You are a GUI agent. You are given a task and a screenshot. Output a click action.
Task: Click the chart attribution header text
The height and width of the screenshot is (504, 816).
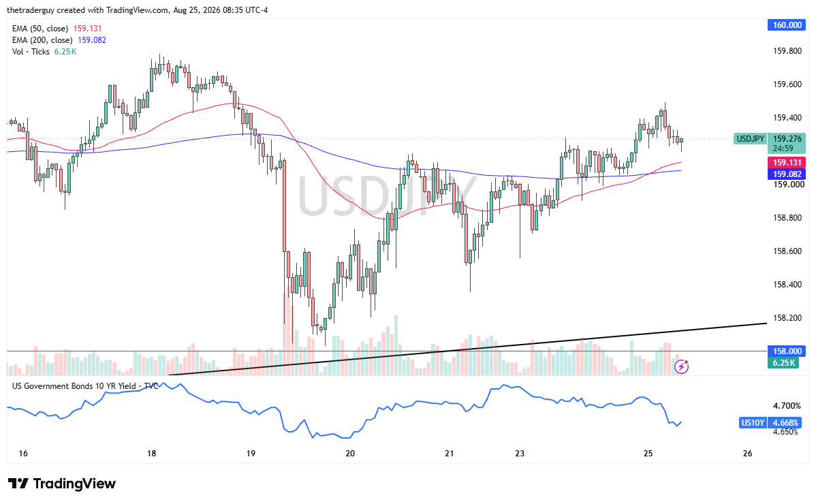click(x=138, y=10)
